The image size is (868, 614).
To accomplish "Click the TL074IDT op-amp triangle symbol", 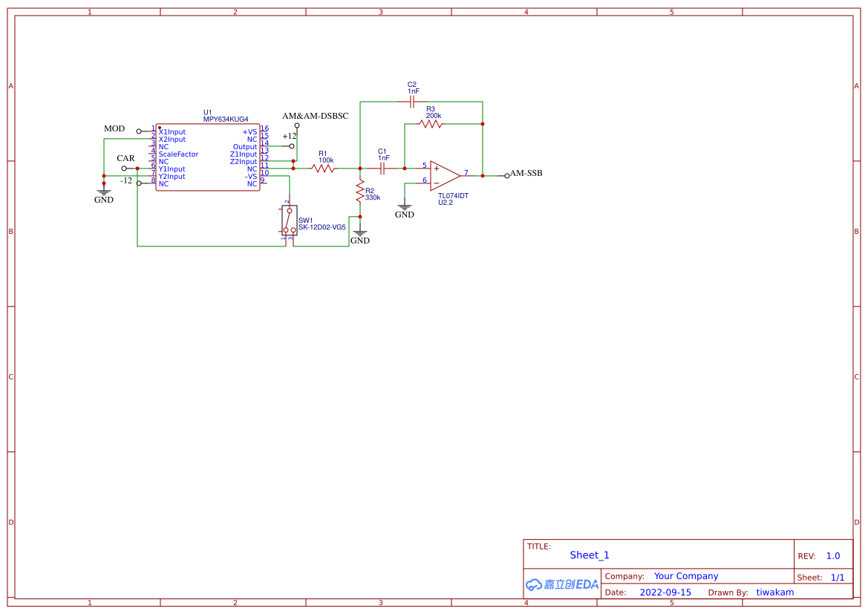I will point(444,176).
